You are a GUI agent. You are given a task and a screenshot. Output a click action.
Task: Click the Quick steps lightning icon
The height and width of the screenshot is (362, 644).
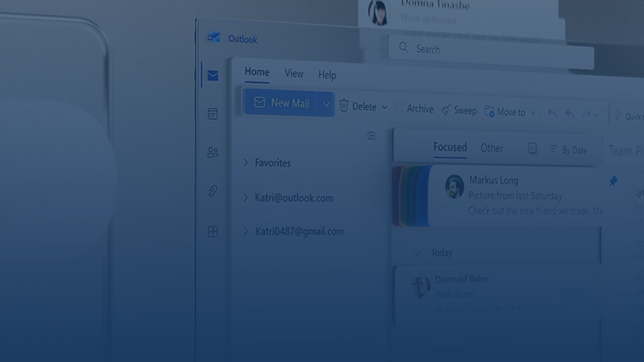(618, 115)
